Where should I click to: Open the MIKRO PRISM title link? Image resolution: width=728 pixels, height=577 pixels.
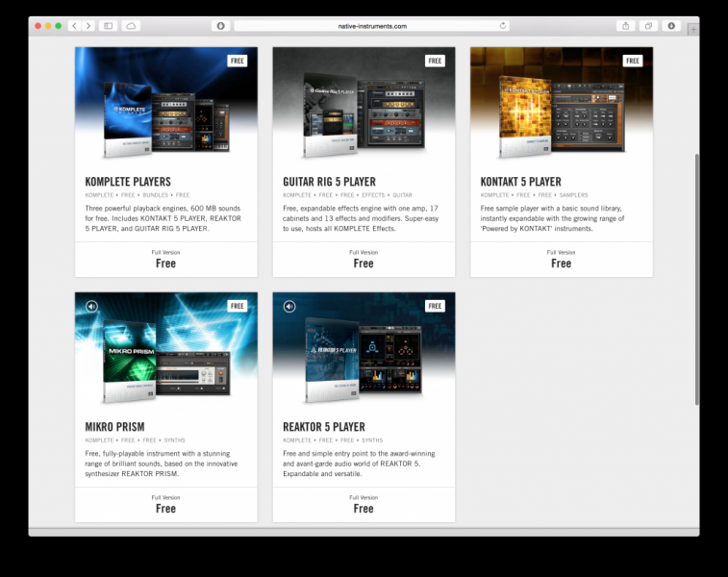[114, 427]
